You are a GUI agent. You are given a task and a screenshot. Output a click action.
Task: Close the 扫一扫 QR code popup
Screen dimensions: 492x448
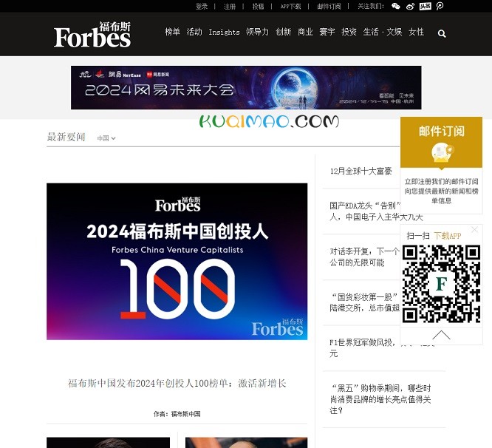474,229
